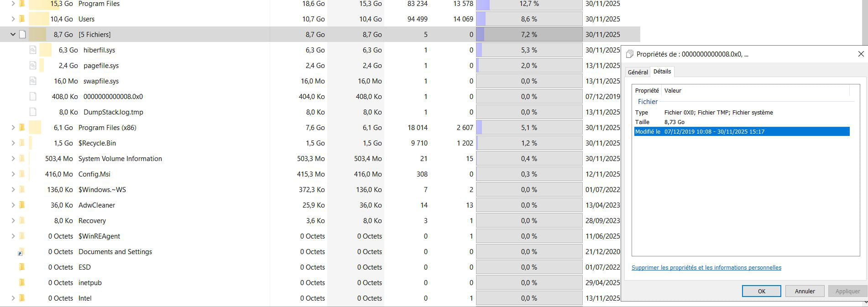The image size is (868, 307).
Task: Expand the $Recycle.Bin folder
Action: (x=13, y=143)
